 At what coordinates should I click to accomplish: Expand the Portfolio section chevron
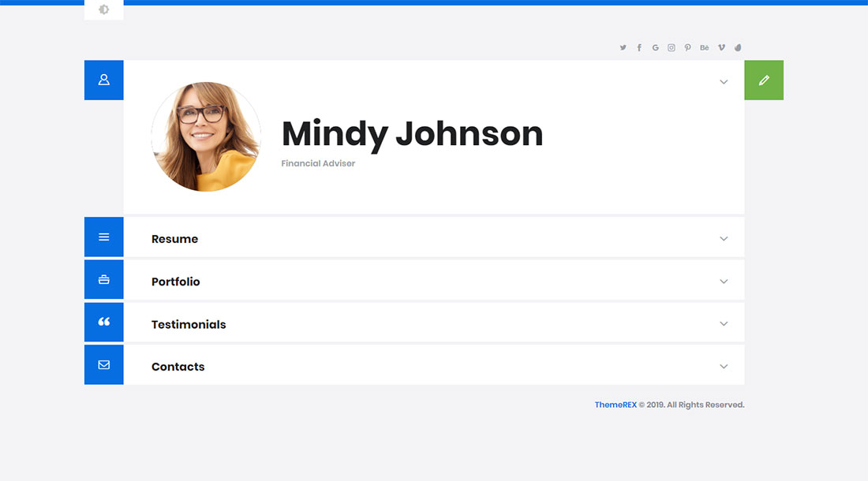tap(724, 282)
